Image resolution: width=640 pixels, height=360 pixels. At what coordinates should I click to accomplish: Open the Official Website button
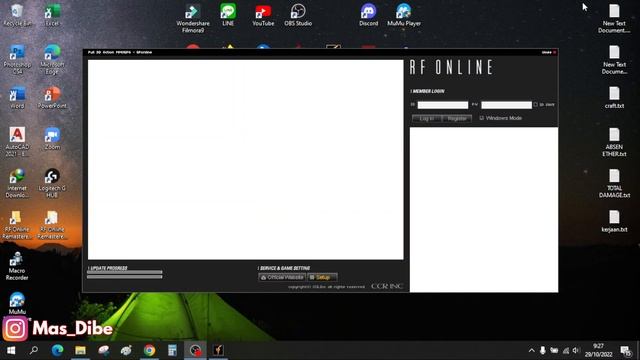tap(282, 277)
